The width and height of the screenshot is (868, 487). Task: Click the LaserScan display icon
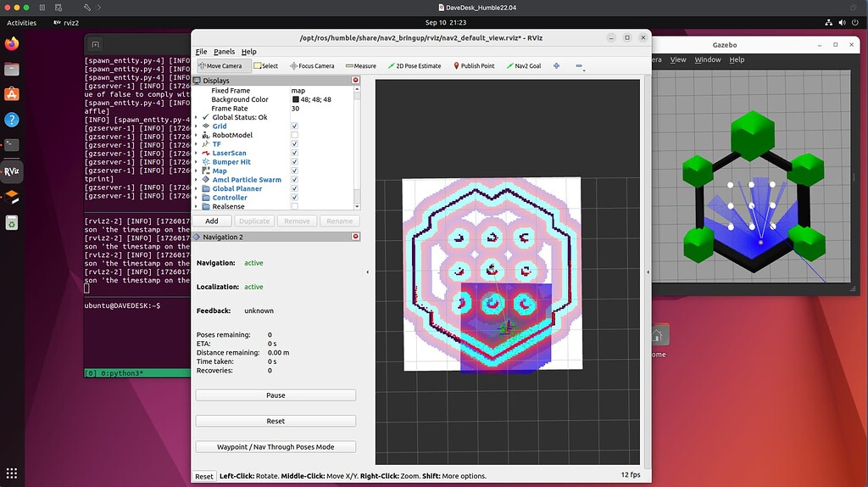click(206, 153)
